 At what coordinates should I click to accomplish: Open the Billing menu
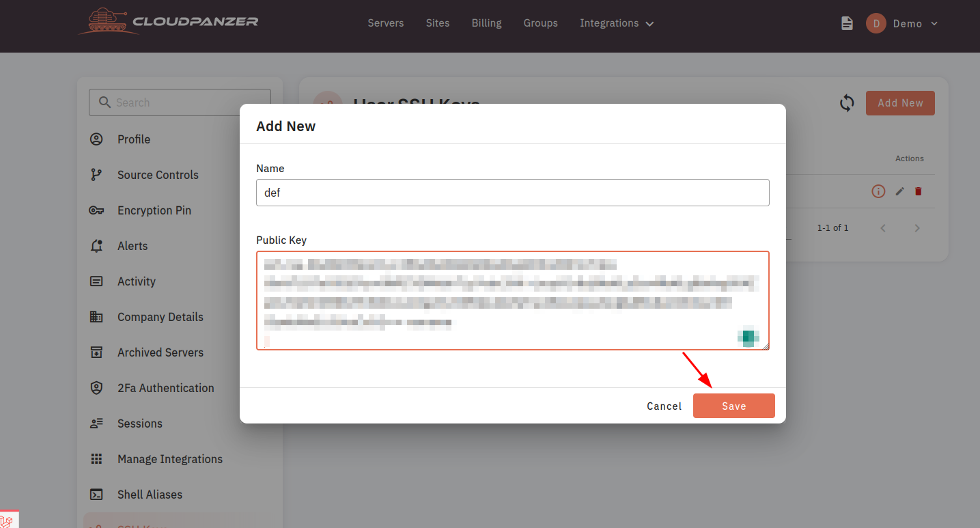[487, 23]
